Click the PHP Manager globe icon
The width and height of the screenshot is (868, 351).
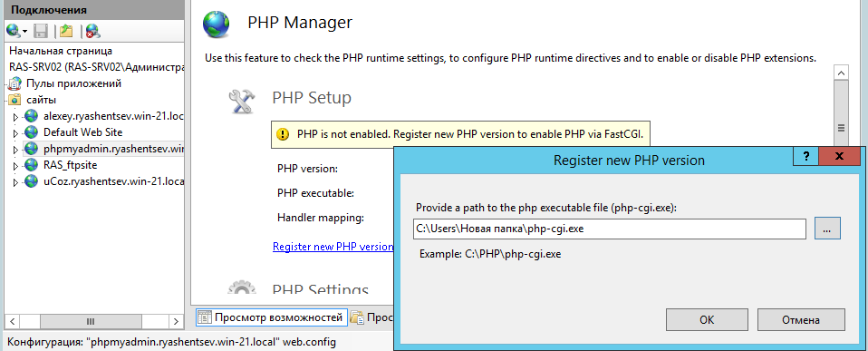216,24
